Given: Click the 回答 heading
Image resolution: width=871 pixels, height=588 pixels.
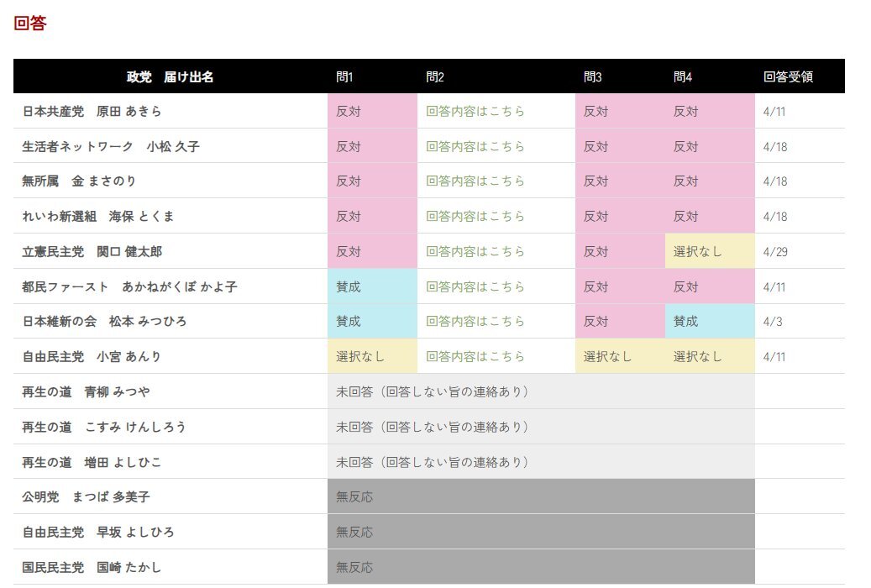Looking at the screenshot, I should pos(30,24).
